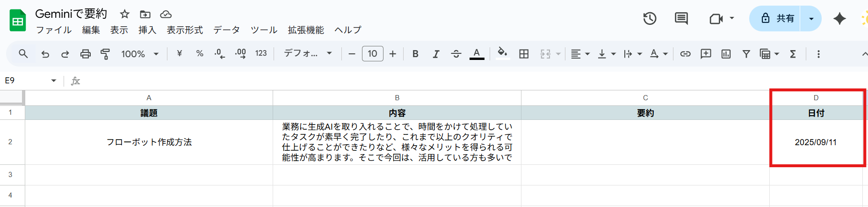Open vertical align dropdown
Image resolution: width=868 pixels, height=207 pixels.
(607, 54)
